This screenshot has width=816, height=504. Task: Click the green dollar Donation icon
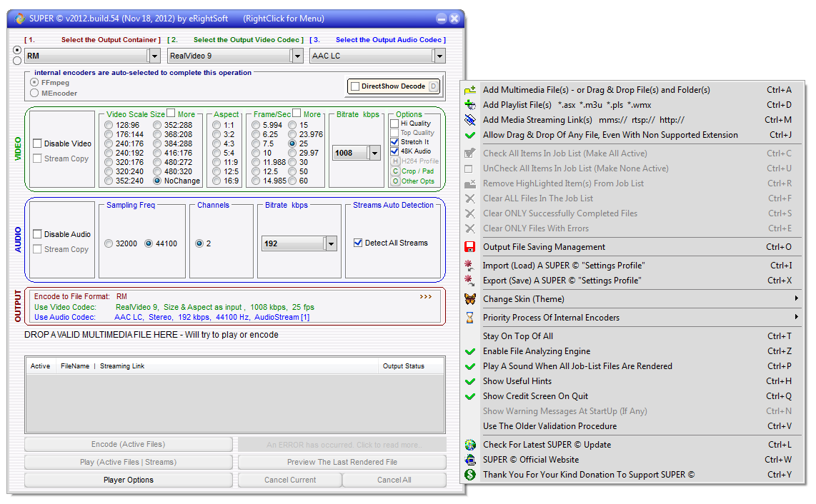[470, 475]
